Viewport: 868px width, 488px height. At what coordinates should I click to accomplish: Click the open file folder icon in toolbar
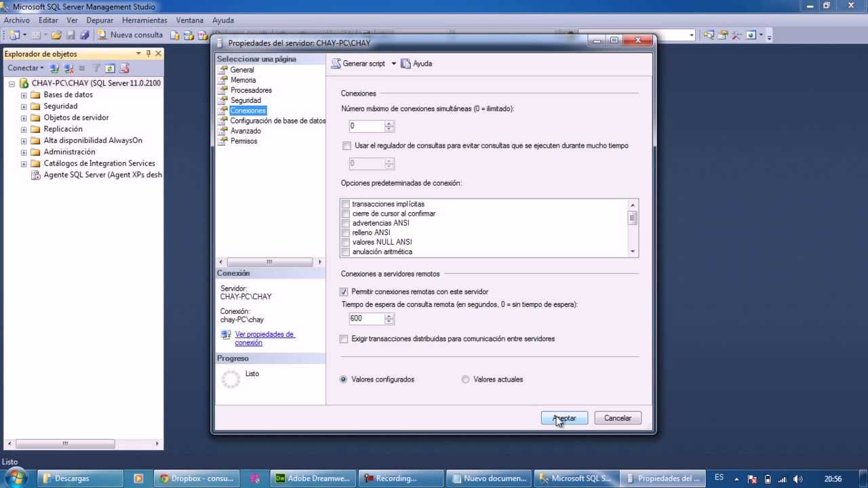click(x=57, y=35)
